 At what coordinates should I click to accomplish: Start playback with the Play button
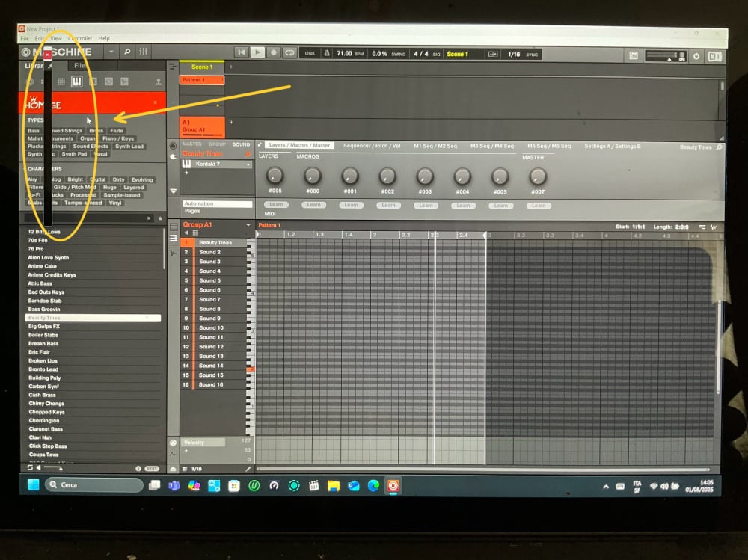tap(257, 52)
